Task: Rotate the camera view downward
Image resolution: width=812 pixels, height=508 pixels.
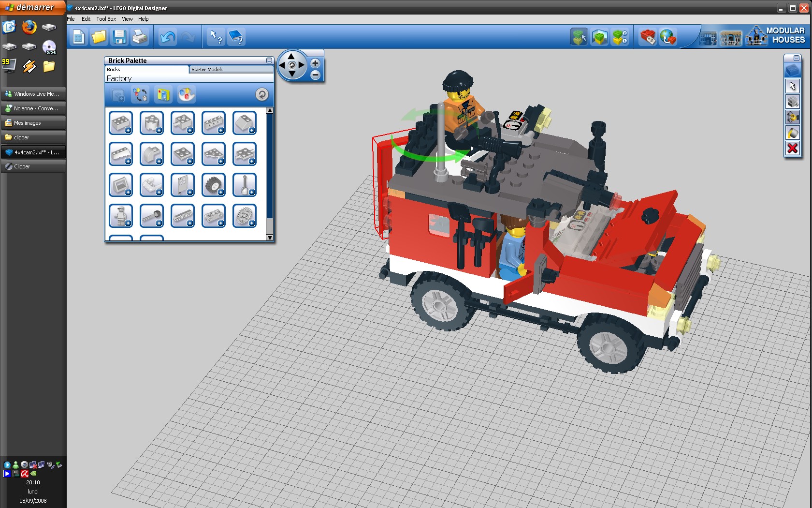Action: point(291,74)
